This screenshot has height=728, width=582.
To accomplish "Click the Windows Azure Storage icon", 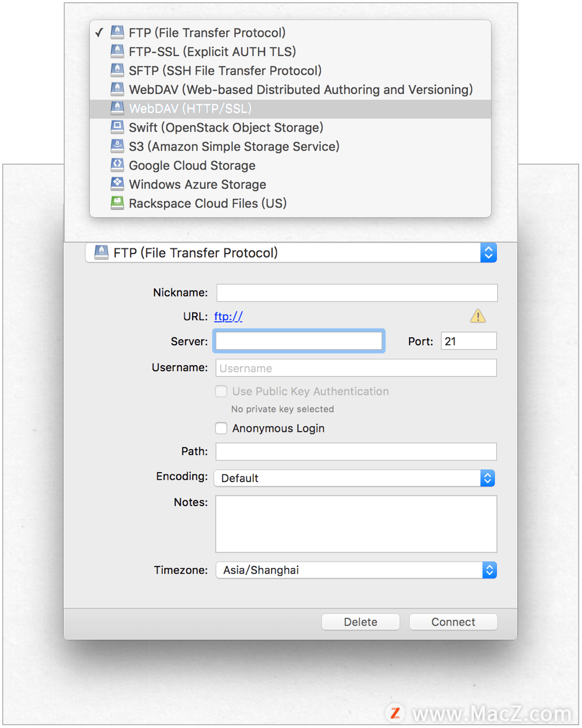I will tap(117, 184).
